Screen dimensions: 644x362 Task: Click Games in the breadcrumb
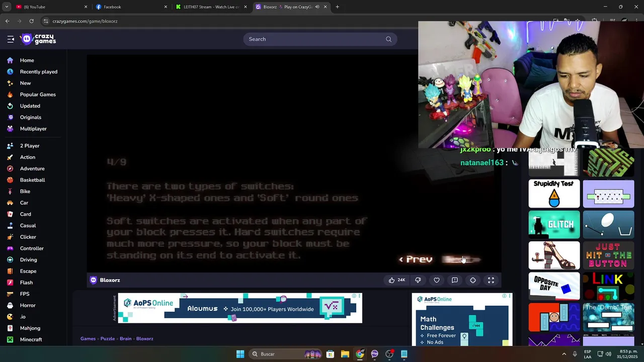(x=88, y=338)
